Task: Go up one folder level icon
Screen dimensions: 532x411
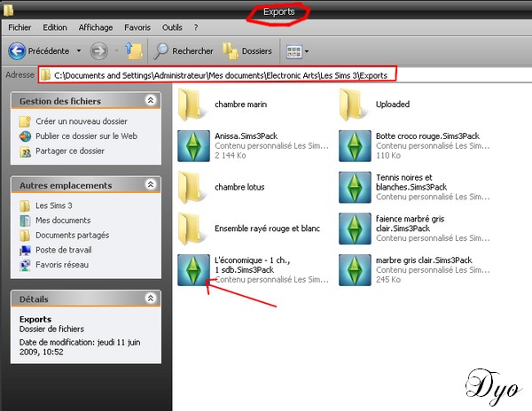Action: coord(134,51)
